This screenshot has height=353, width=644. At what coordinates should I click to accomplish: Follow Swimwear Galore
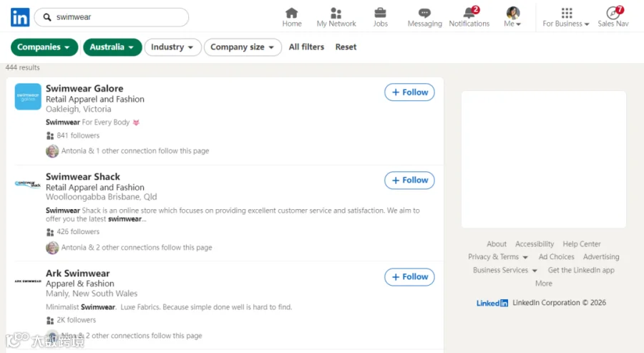coord(409,92)
